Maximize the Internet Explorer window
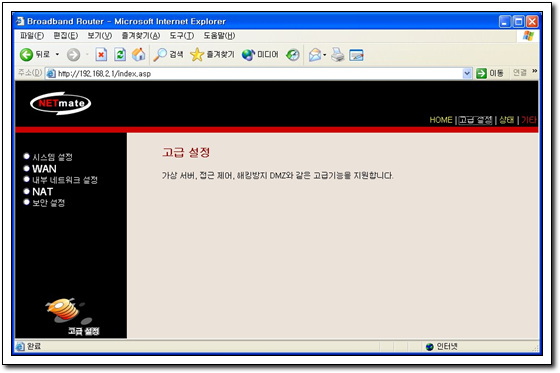The width and height of the screenshot is (560, 373). pos(518,21)
